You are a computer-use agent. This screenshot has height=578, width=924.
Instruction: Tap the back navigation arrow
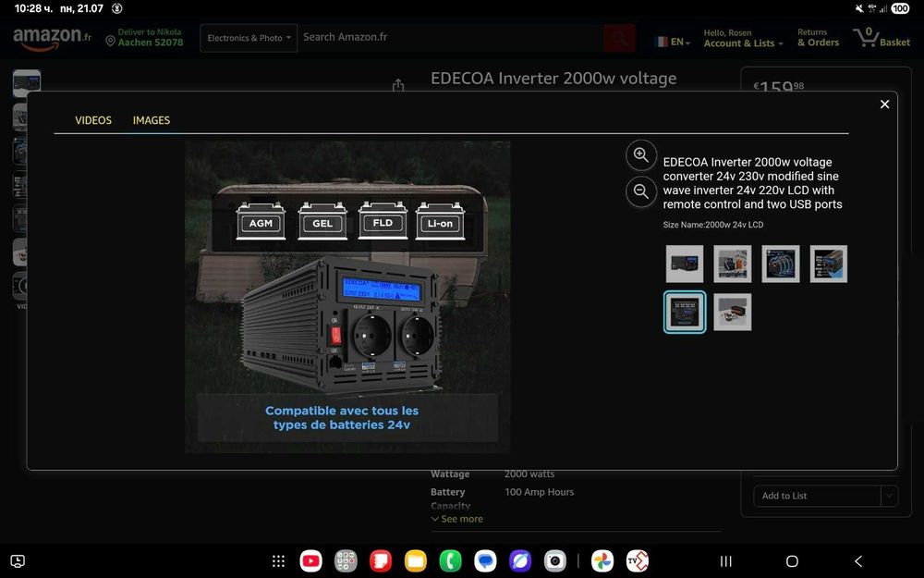[x=858, y=561]
